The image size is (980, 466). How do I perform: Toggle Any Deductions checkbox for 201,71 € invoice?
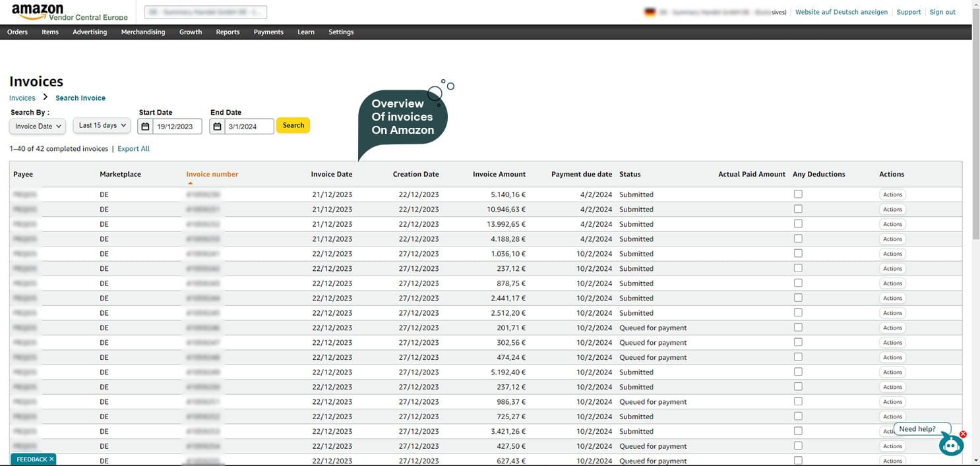(798, 328)
